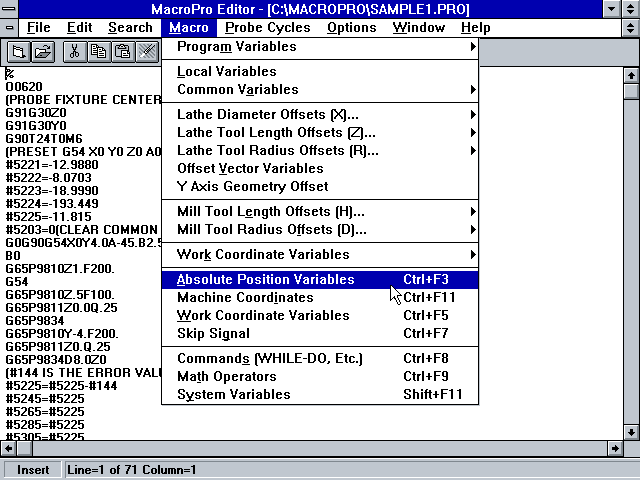Image resolution: width=640 pixels, height=480 pixels.
Task: Click code line G90T24T0M6
Action: [x=44, y=139]
